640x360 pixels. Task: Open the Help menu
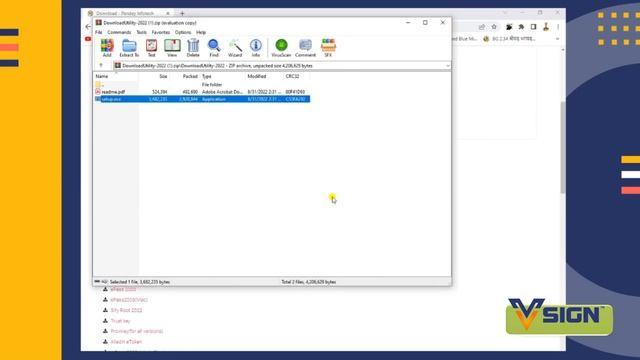[201, 32]
